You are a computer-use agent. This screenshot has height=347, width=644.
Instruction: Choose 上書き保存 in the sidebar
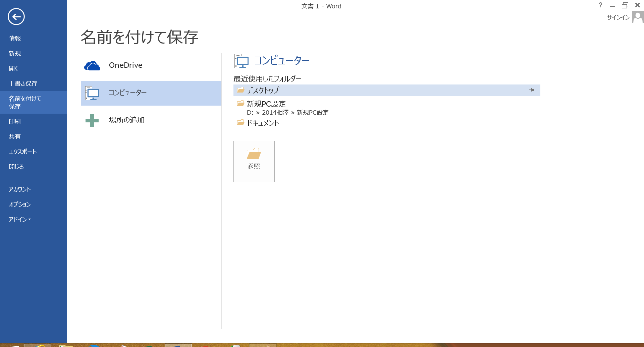click(x=34, y=83)
